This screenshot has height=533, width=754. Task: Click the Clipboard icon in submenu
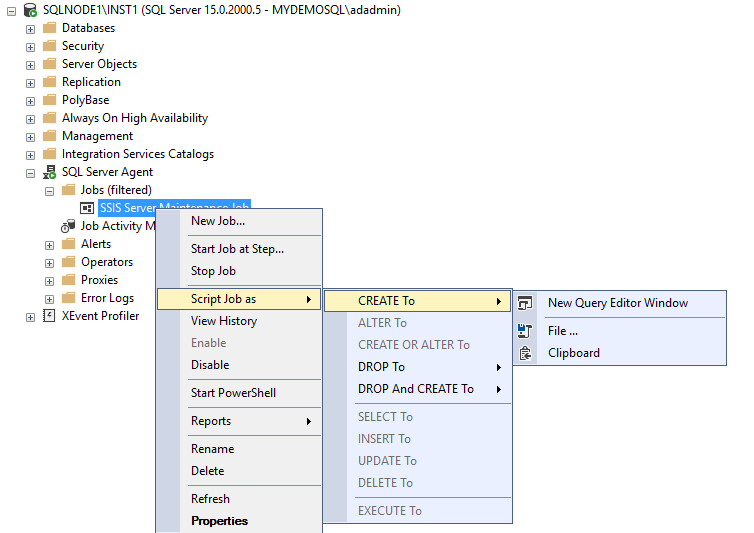525,353
